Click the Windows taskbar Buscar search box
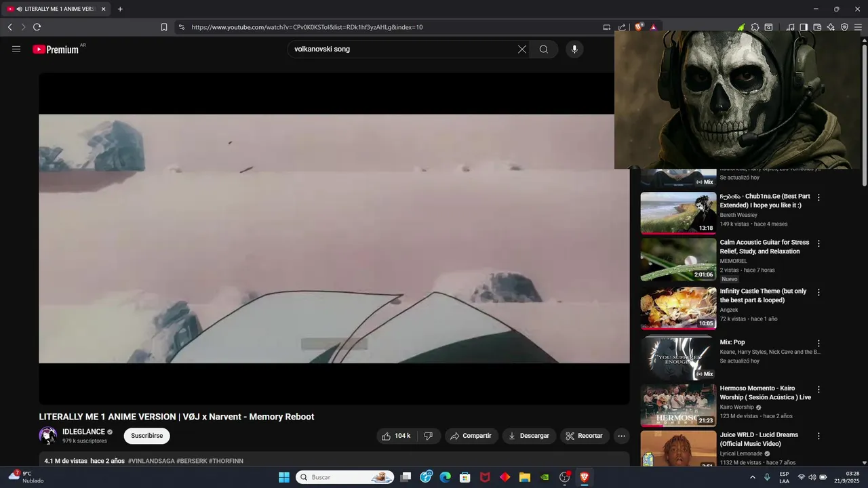 (x=346, y=477)
